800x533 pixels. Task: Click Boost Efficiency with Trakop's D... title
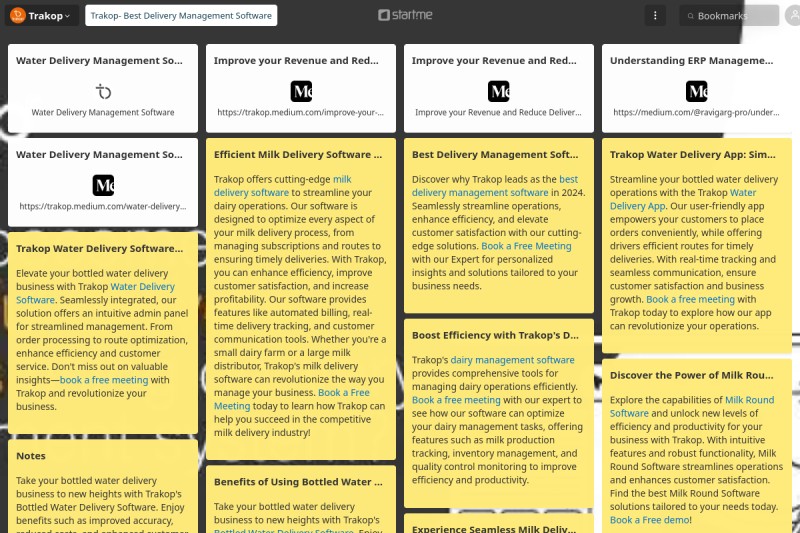coord(495,336)
